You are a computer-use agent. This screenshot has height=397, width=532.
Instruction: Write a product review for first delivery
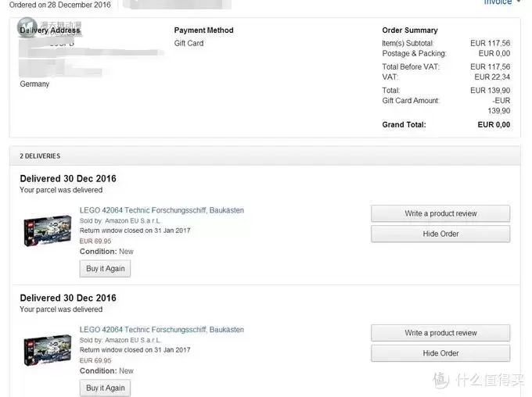[x=440, y=213]
